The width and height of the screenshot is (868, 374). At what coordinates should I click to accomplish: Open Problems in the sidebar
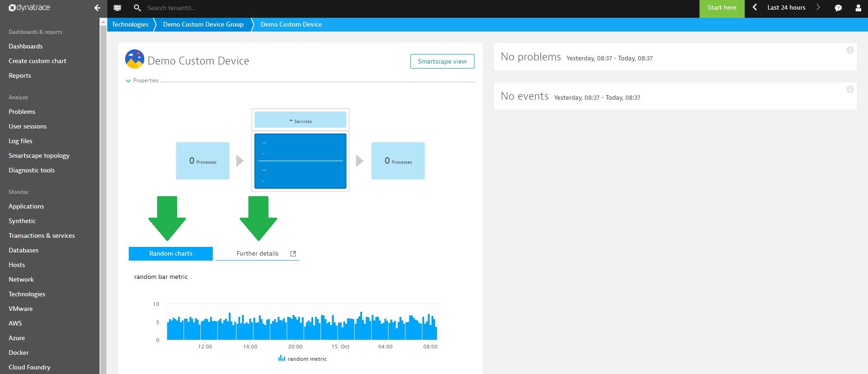click(x=22, y=112)
